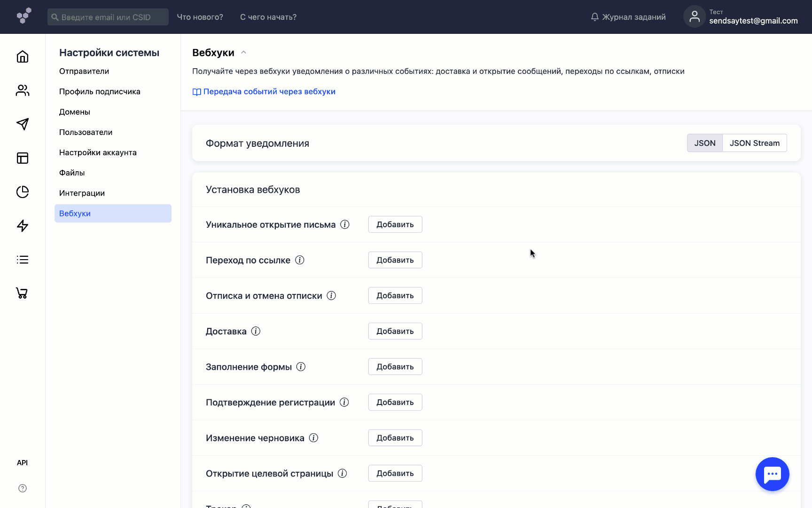
Task: Click Добавить next to Заполнение формы
Action: point(395,366)
